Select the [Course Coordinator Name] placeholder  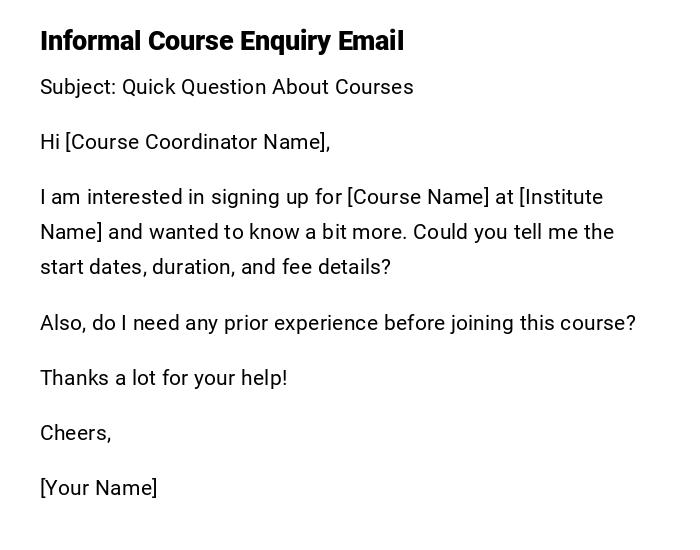click(198, 142)
